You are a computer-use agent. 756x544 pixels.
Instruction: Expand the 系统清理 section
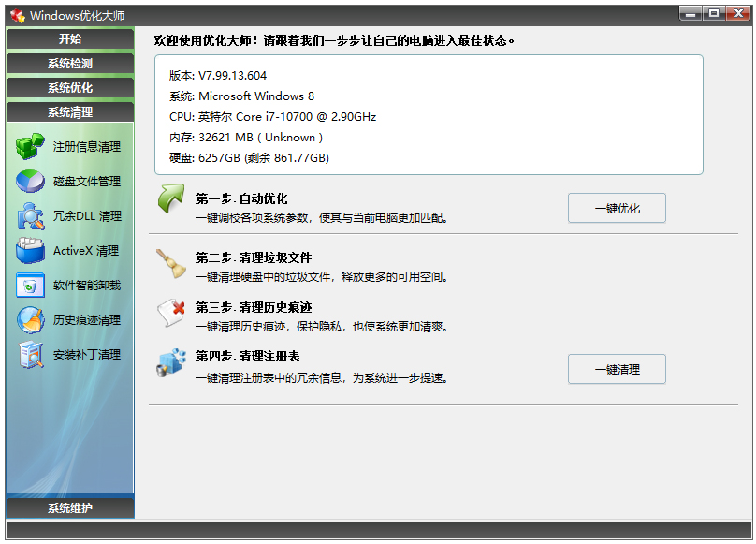click(70, 112)
